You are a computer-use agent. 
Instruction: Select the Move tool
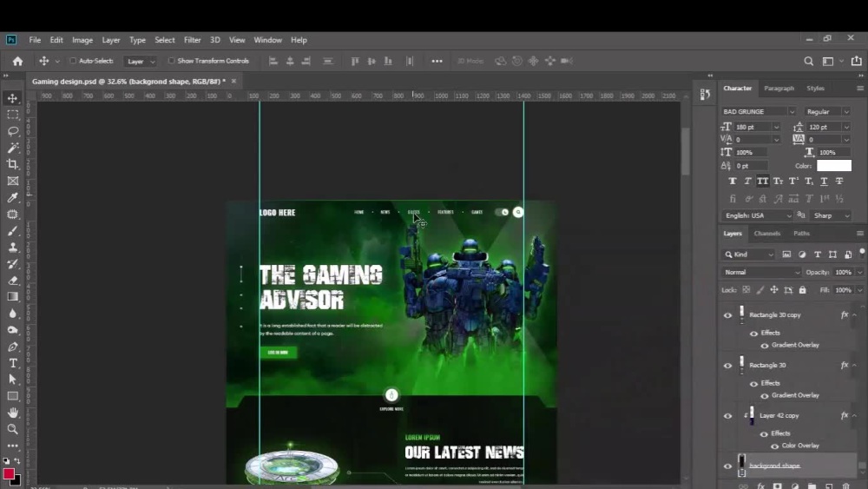13,98
